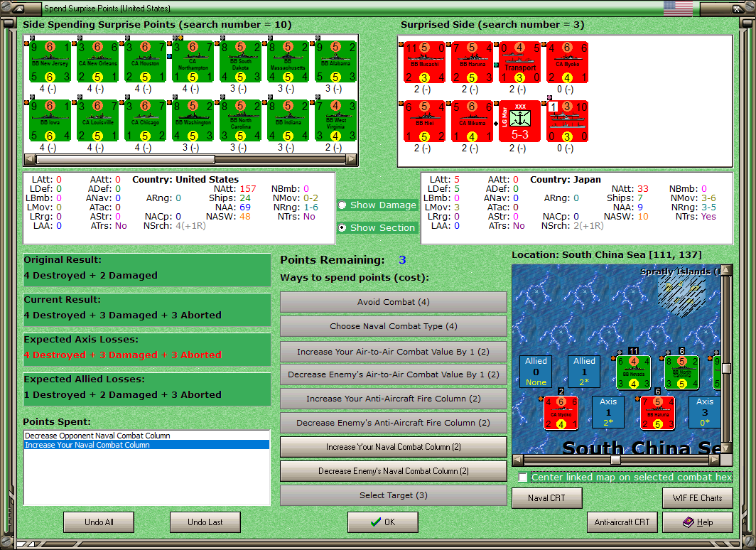Click the map vertical scrollbar thumb
The image size is (756, 550).
(x=726, y=368)
